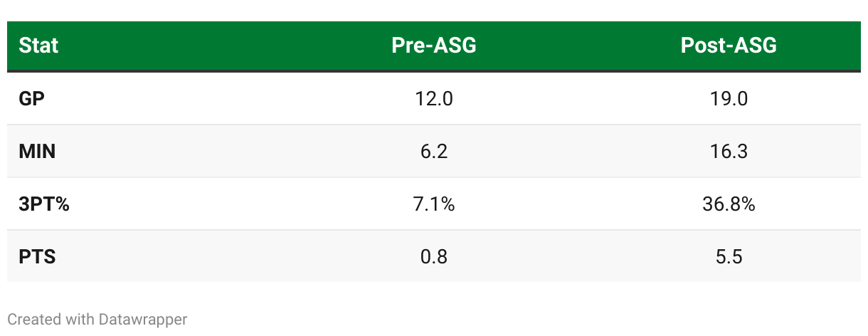
Task: Open the Created with Datawrapper link
Action: 97,320
